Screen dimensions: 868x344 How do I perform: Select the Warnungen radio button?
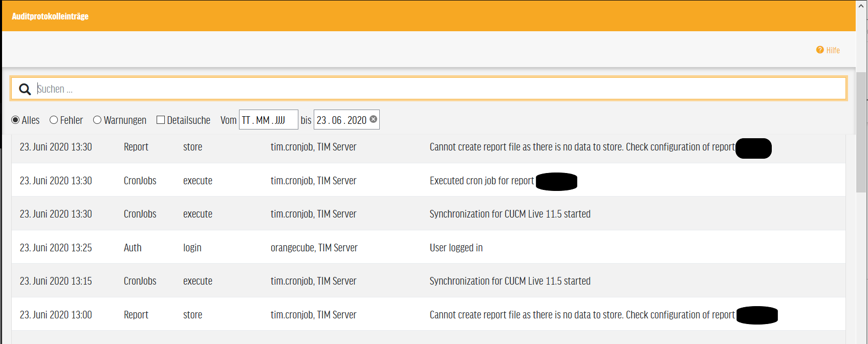coord(97,120)
